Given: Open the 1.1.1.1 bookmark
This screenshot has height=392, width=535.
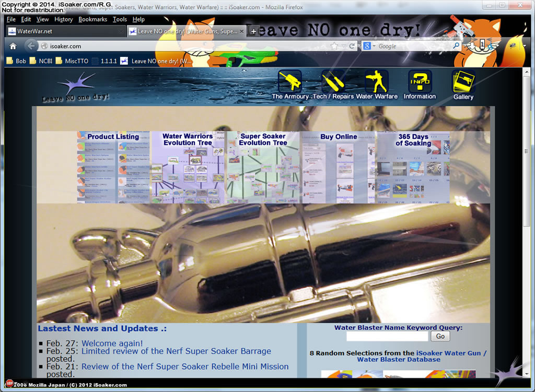Looking at the screenshot, I should click(x=104, y=61).
